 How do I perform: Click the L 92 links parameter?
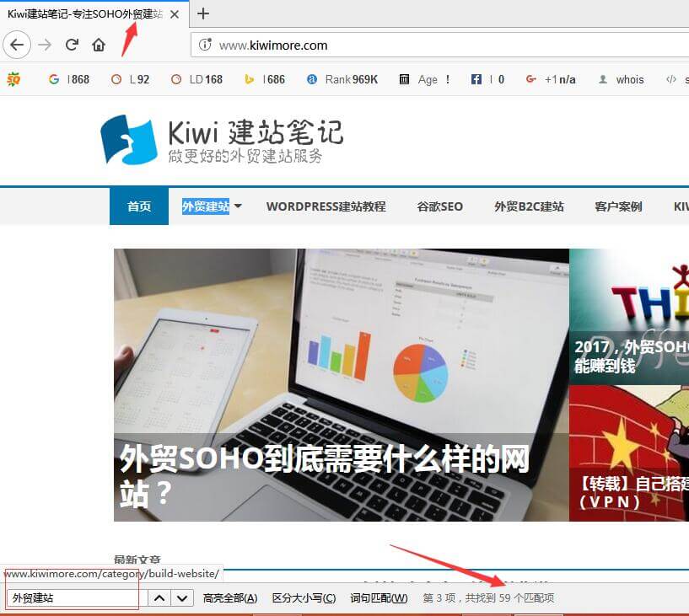click(130, 79)
